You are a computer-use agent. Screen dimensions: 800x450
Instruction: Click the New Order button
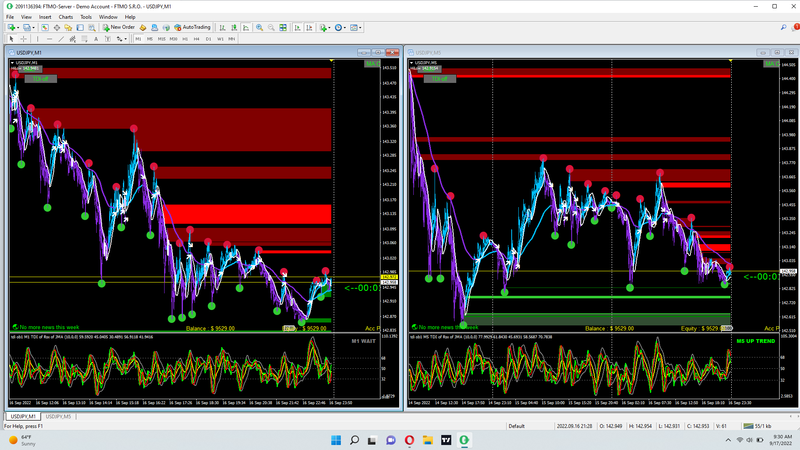[x=119, y=28]
